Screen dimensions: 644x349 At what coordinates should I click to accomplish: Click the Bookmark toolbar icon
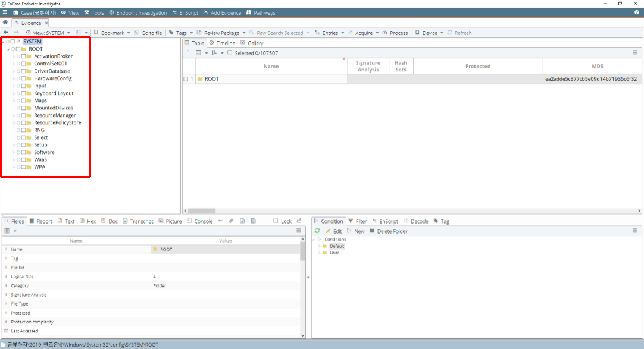[96, 33]
